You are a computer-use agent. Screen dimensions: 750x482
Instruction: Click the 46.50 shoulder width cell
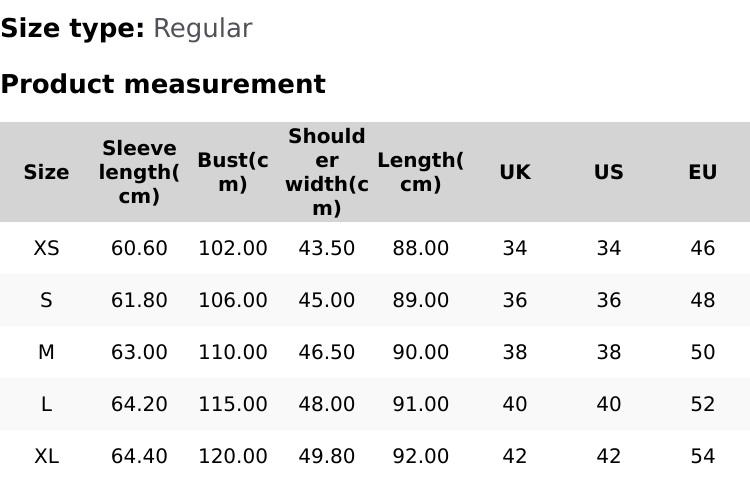pyautogui.click(x=327, y=352)
